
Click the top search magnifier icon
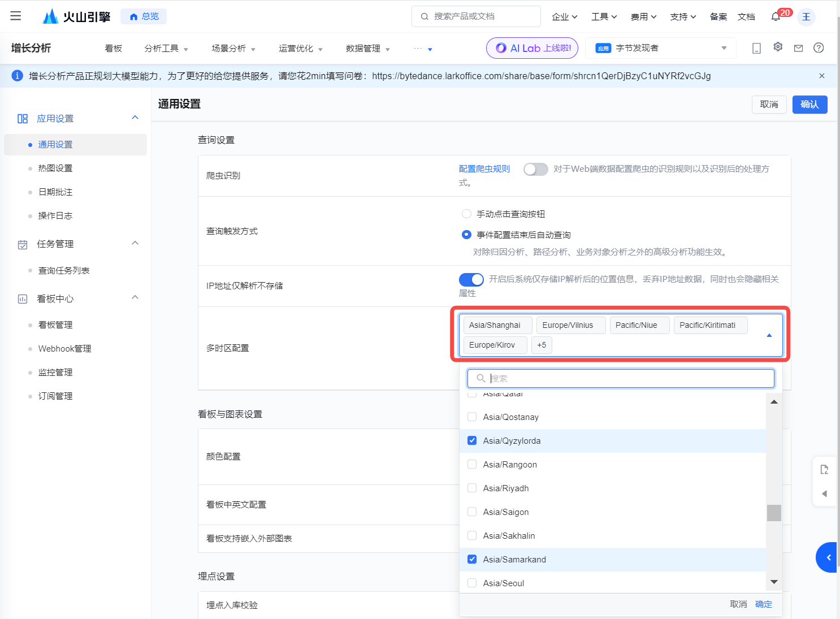tap(425, 16)
